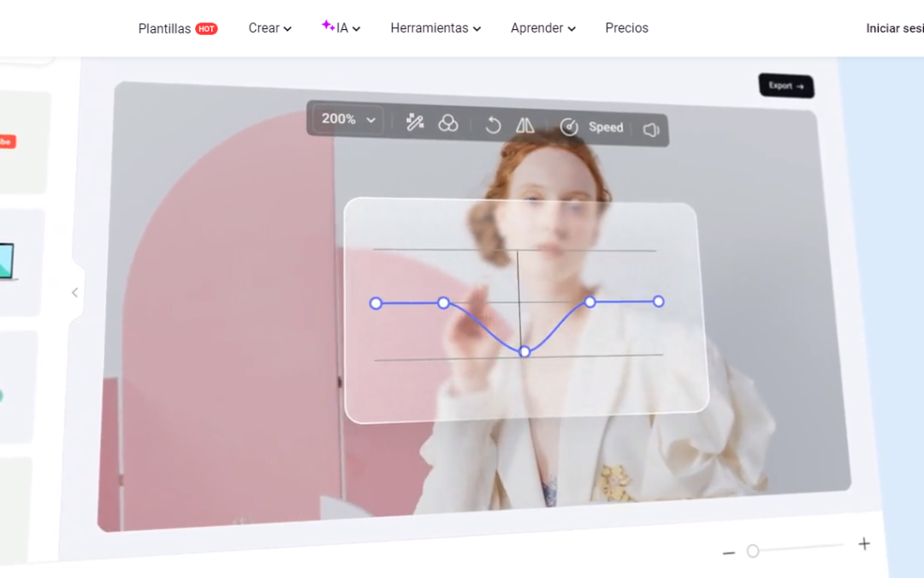The height and width of the screenshot is (578, 924).
Task: Select the fourth speed curve point
Action: (589, 302)
